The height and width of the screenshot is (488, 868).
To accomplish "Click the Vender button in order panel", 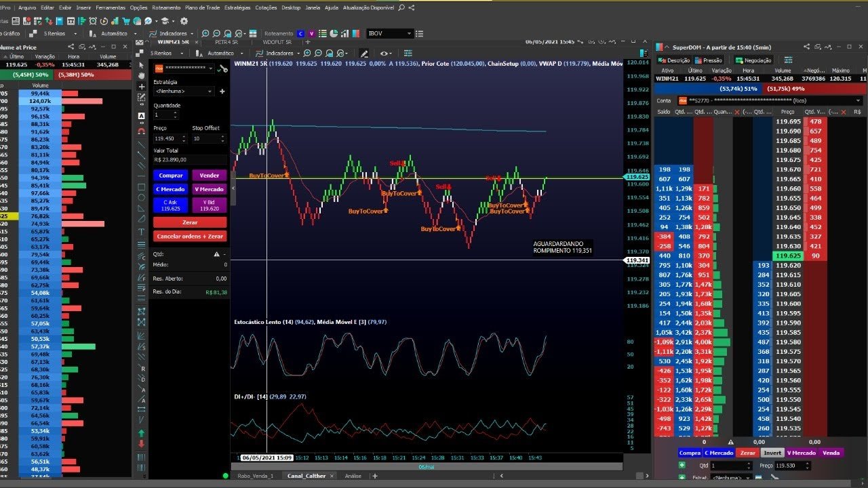I will coord(209,176).
